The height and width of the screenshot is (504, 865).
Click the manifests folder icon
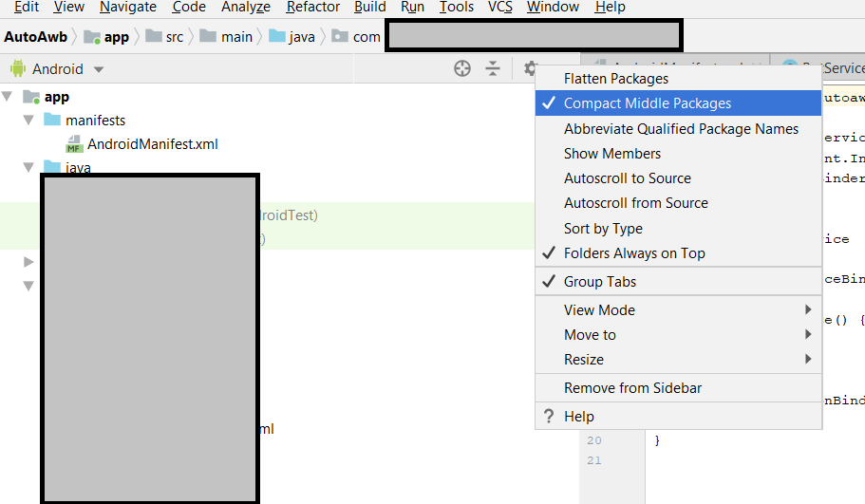(52, 119)
